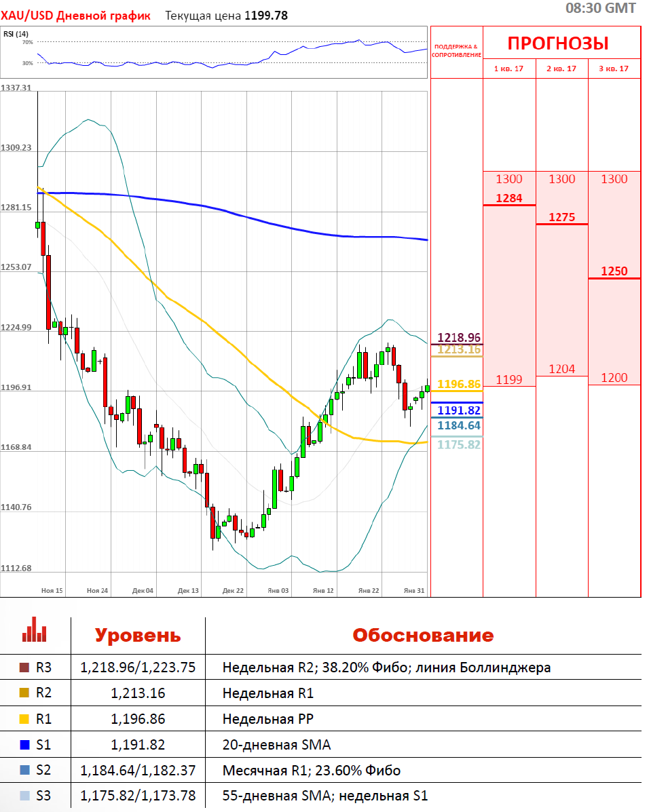Select the '1 кв. 17' forecast column header
Viewport: 649px width, 812px height.
pos(509,69)
